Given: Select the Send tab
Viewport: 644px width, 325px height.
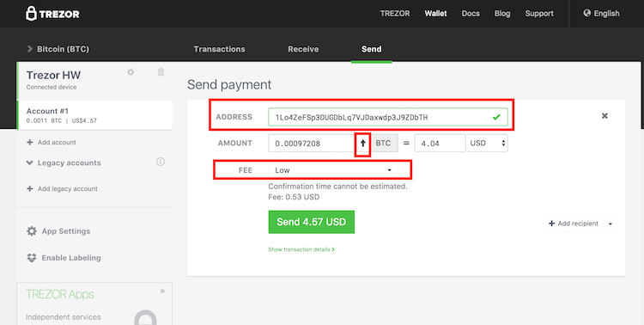Looking at the screenshot, I should click(371, 49).
